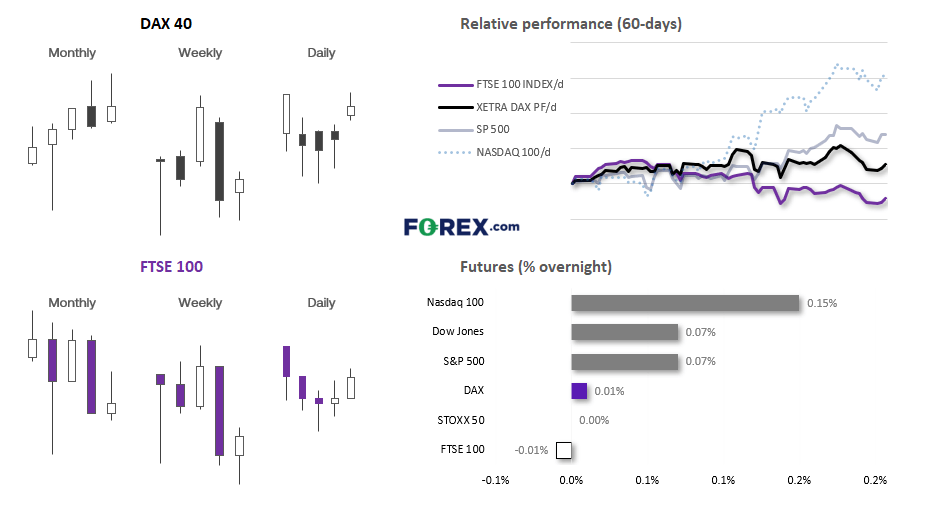Open the DAX 40 Weekly chart label
Viewport: 927px width, 510px height.
[200, 53]
